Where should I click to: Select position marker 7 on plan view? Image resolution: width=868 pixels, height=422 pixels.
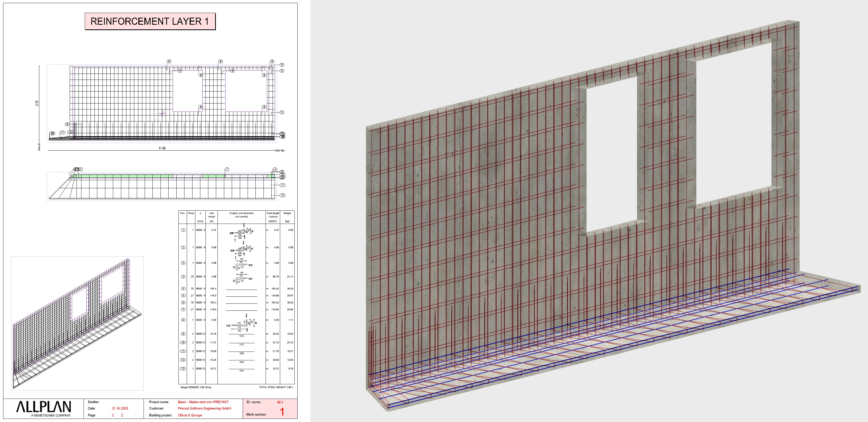227,169
